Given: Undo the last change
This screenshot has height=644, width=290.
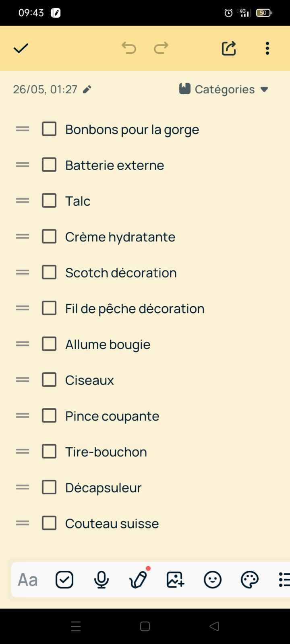Looking at the screenshot, I should click(x=129, y=48).
